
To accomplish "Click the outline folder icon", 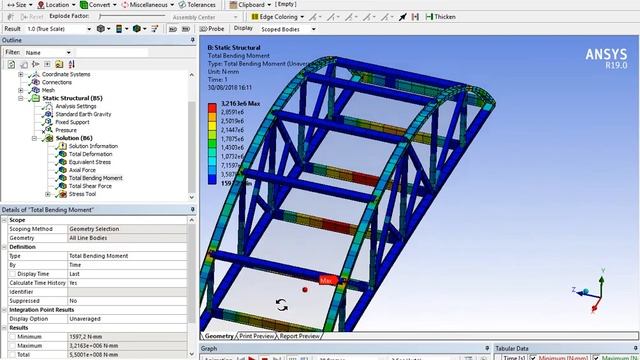I will (x=59, y=64).
